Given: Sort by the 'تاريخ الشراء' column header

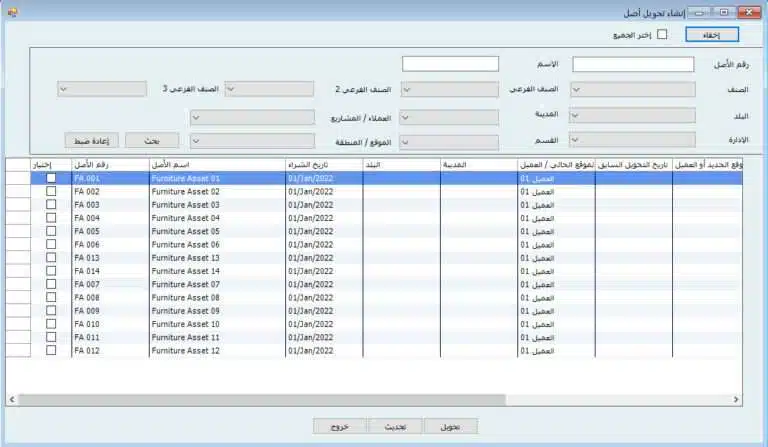Looking at the screenshot, I should (323, 164).
